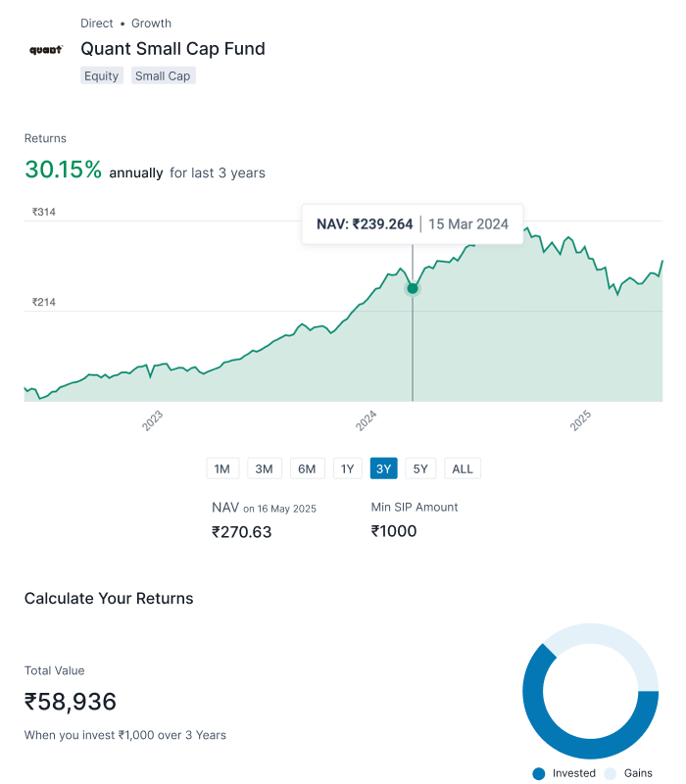Show the 5Y returns chart
This screenshot has height=784, width=686.
[420, 468]
